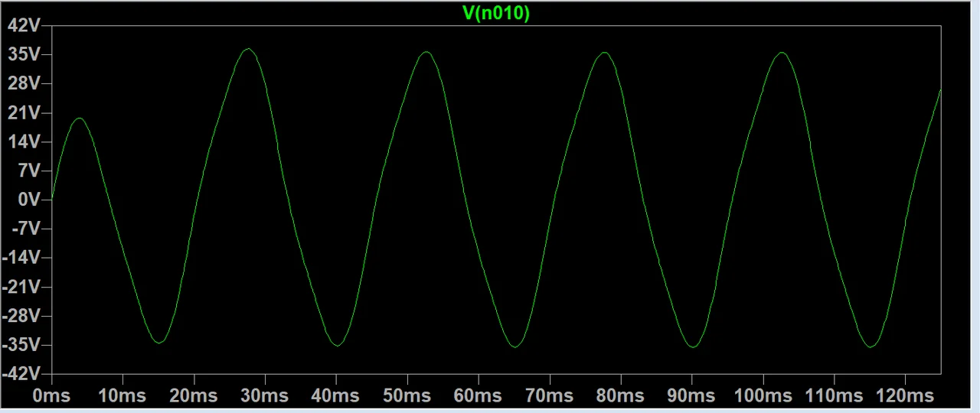980x413 pixels.
Task: Select the 21V label on the y-axis
Action: click(23, 112)
